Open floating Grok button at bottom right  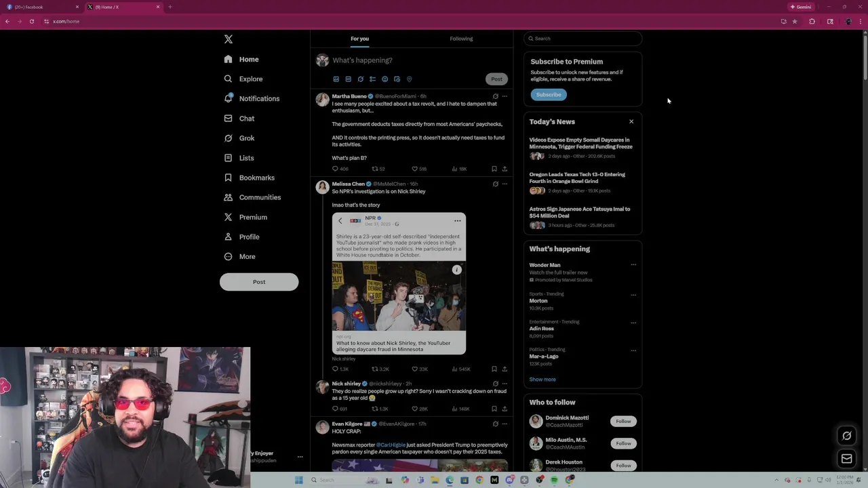[846, 436]
